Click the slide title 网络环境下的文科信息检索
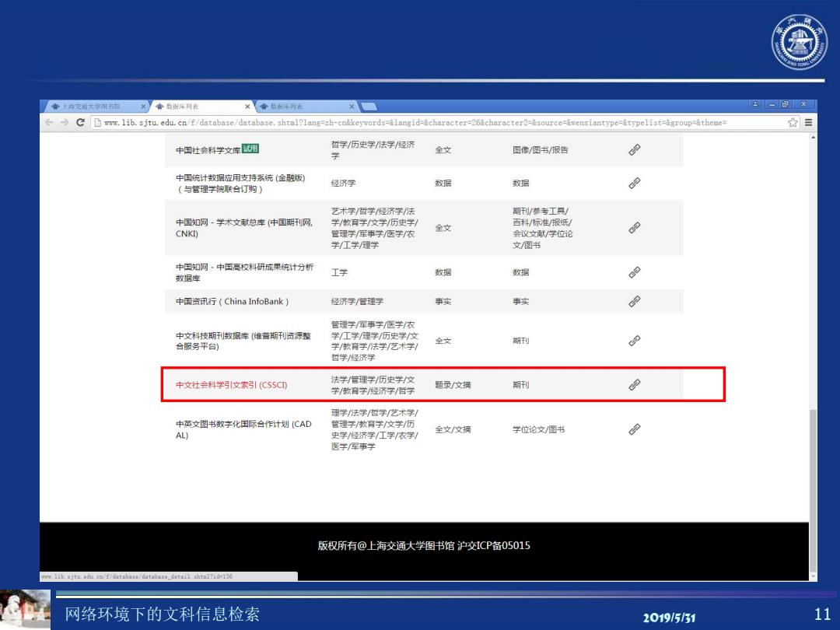The image size is (840, 630). click(163, 614)
